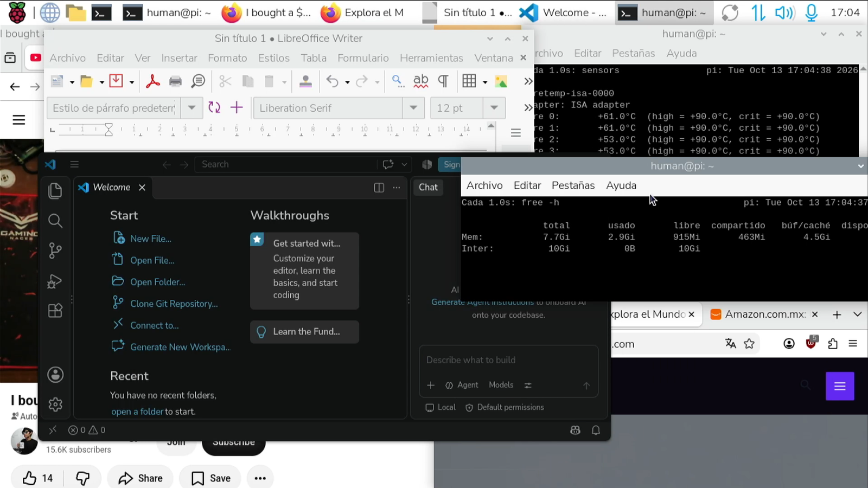Image resolution: width=868 pixels, height=488 pixels.
Task: Open paragraph style dropdown arrow in Writer
Action: pyautogui.click(x=192, y=108)
